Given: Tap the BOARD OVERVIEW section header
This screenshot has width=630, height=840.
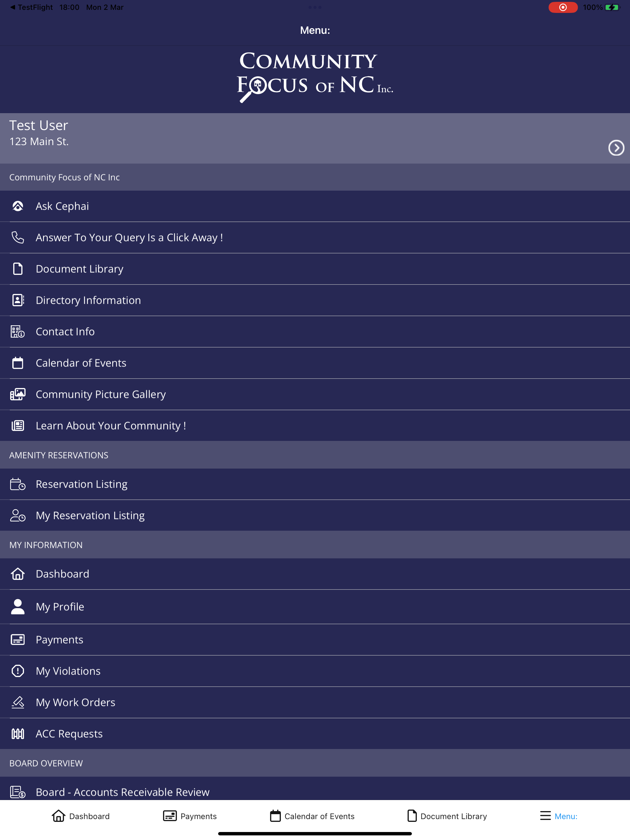Looking at the screenshot, I should pos(315,763).
